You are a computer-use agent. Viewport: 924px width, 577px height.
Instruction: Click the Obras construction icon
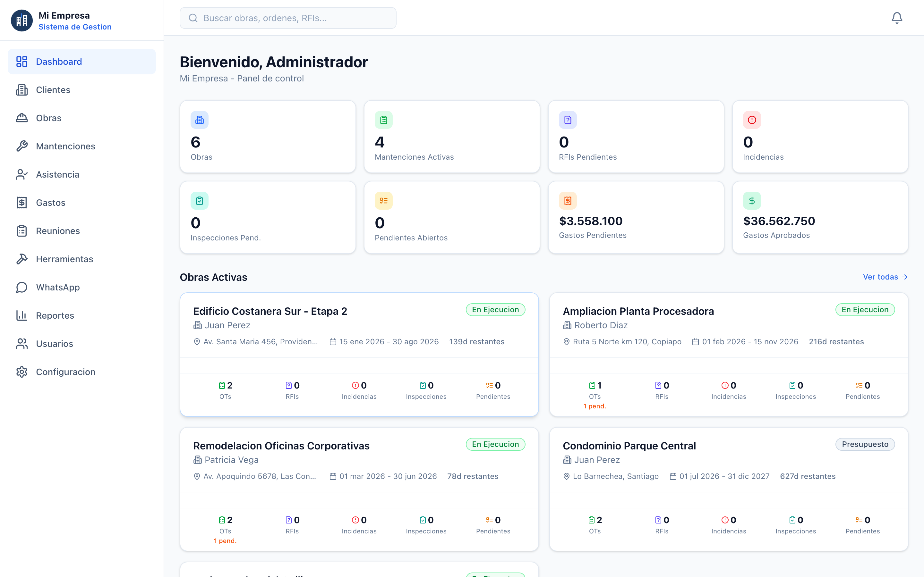click(x=22, y=118)
